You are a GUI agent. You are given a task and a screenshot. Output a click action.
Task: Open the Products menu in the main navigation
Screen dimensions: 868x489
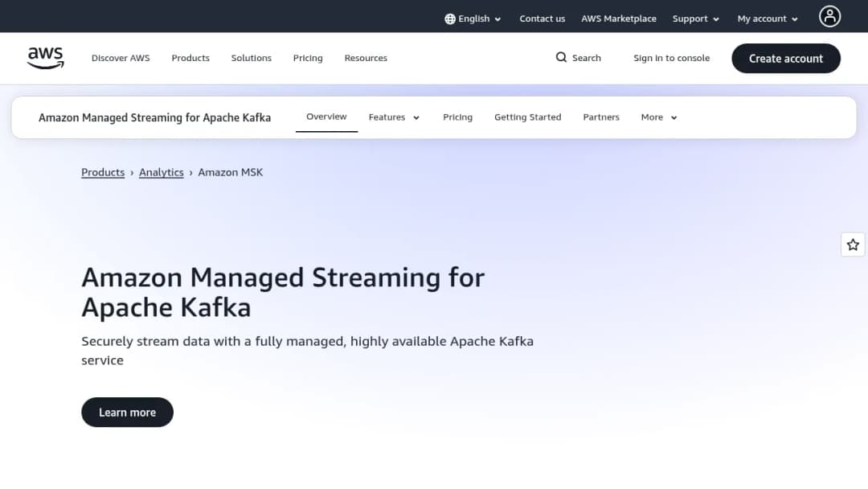tap(190, 58)
